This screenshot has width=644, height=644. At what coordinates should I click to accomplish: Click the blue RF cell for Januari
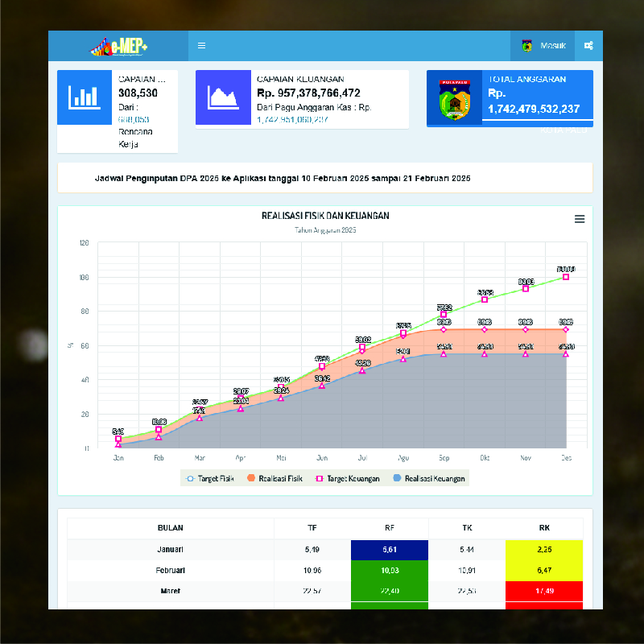click(x=390, y=550)
